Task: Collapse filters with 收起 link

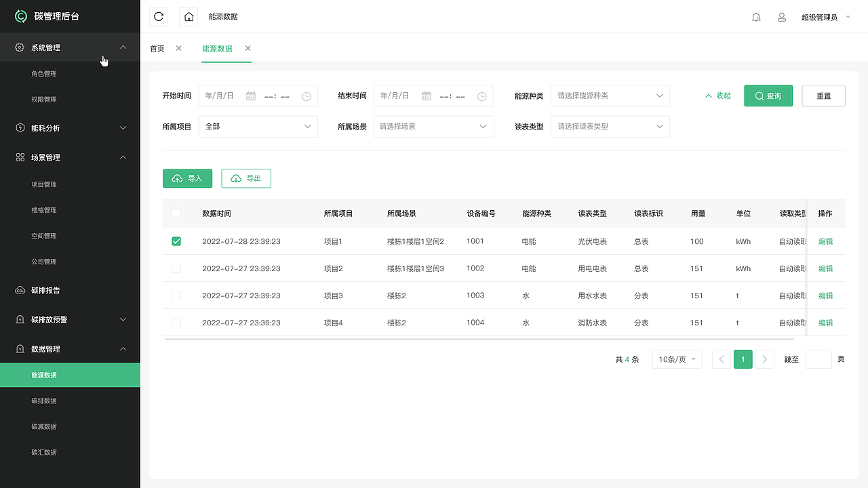Action: click(718, 96)
